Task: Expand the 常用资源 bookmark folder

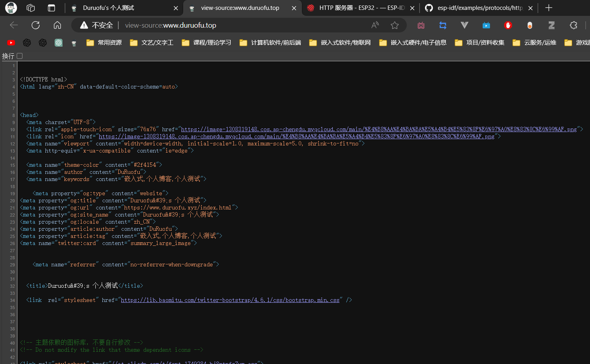Action: pos(104,43)
